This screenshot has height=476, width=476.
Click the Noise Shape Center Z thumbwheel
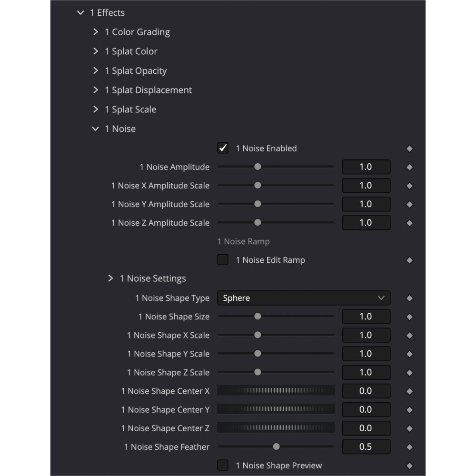pyautogui.click(x=276, y=428)
